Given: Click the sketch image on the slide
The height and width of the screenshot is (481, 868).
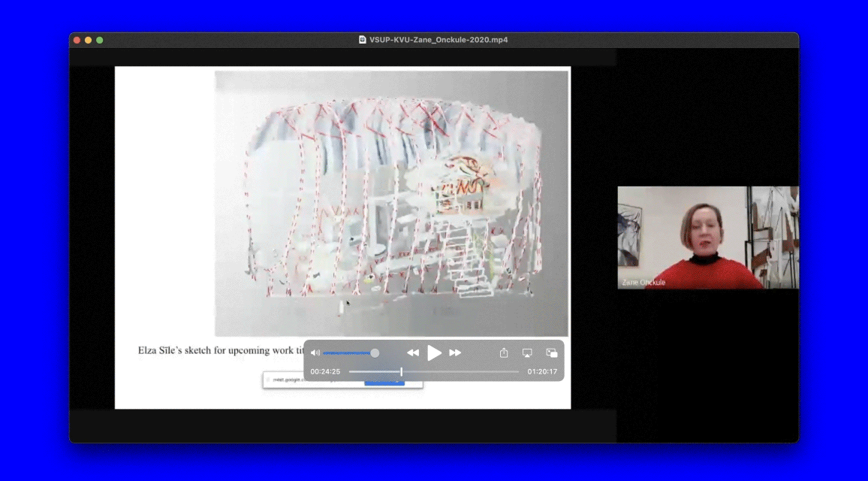Looking at the screenshot, I should coord(391,203).
